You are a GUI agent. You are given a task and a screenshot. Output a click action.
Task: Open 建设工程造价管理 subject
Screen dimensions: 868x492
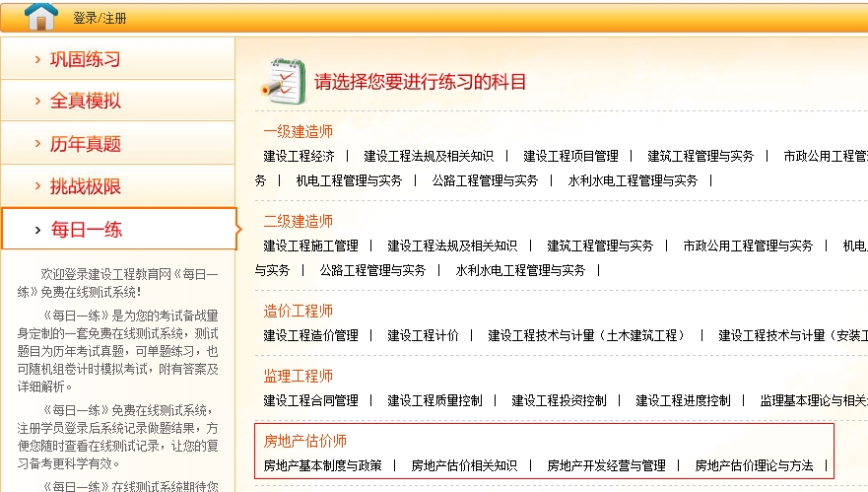click(x=310, y=335)
